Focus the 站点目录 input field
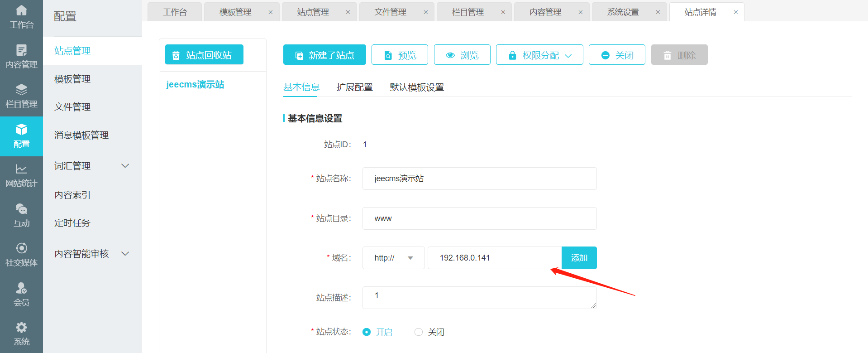 click(480, 218)
